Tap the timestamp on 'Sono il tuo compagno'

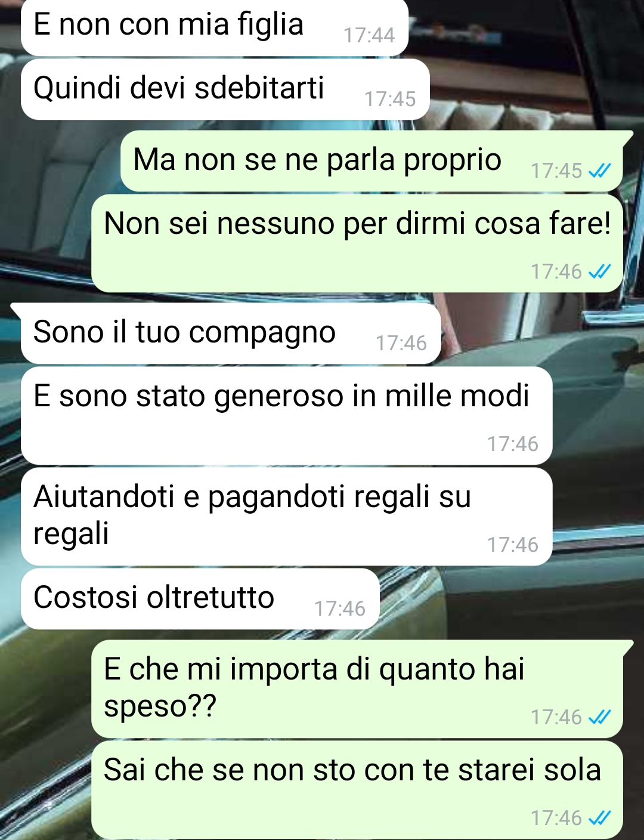(401, 343)
